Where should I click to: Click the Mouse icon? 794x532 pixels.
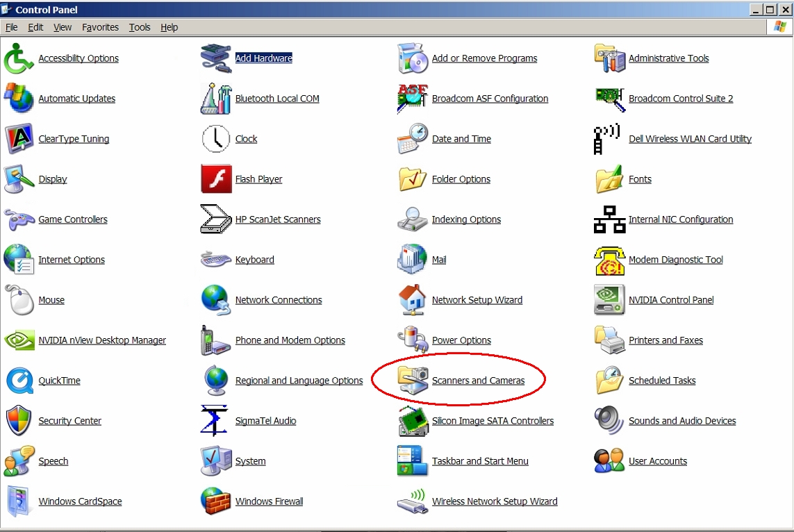pos(19,299)
